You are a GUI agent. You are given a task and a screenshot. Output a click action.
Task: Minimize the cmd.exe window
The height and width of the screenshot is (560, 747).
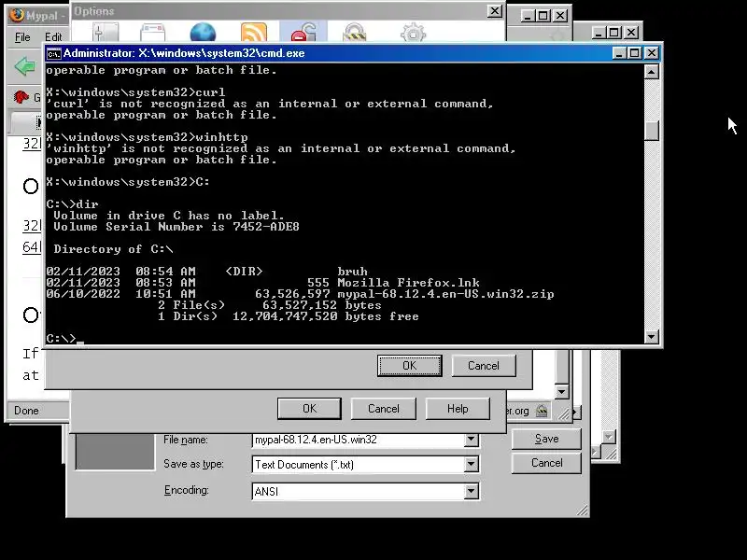[x=619, y=53]
